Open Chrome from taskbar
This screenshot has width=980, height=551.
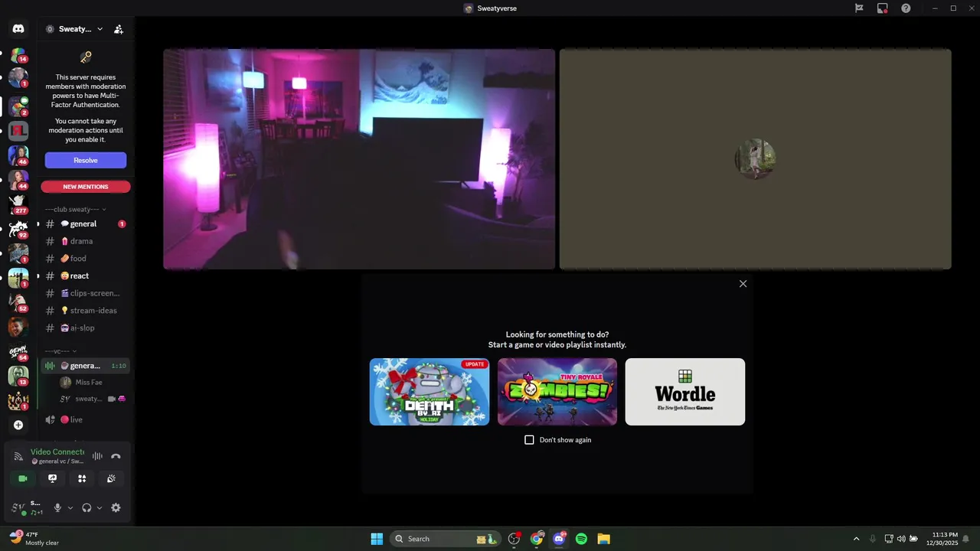click(537, 539)
